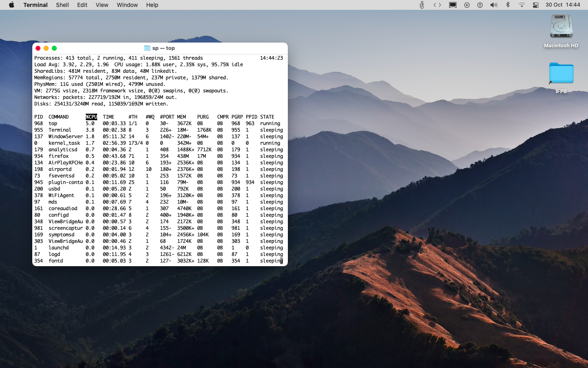Screen dimensions: 588x368
Task: Open the Bluetooth menu bar icon
Action: point(508,5)
